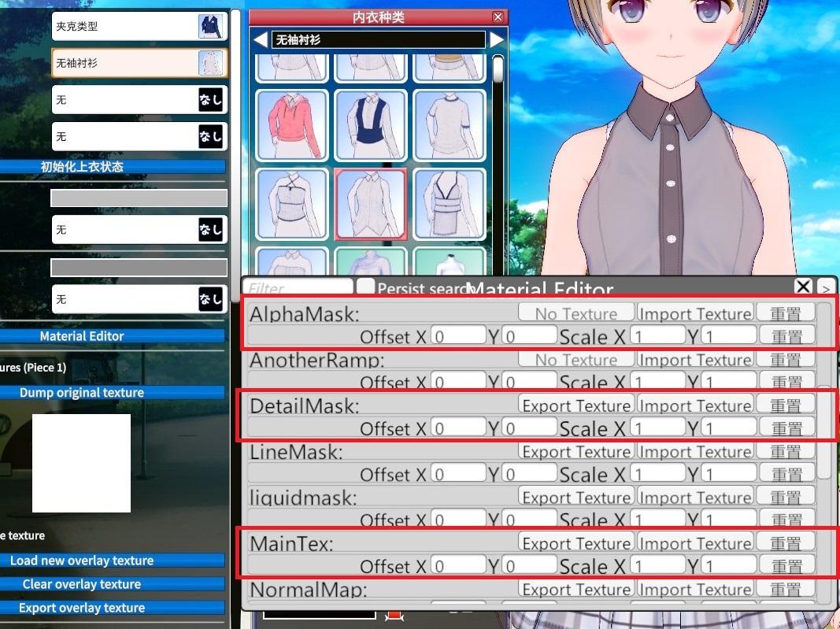Close the innerwear type window
This screenshot has height=629, width=840.
(498, 17)
